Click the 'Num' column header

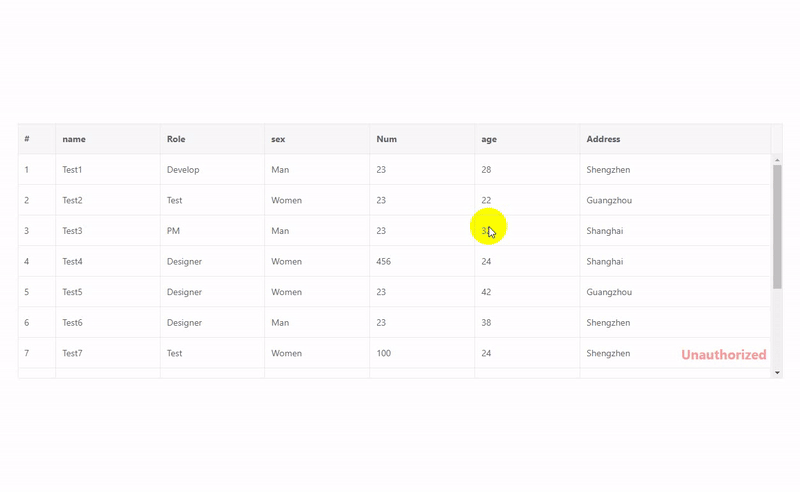pos(387,139)
